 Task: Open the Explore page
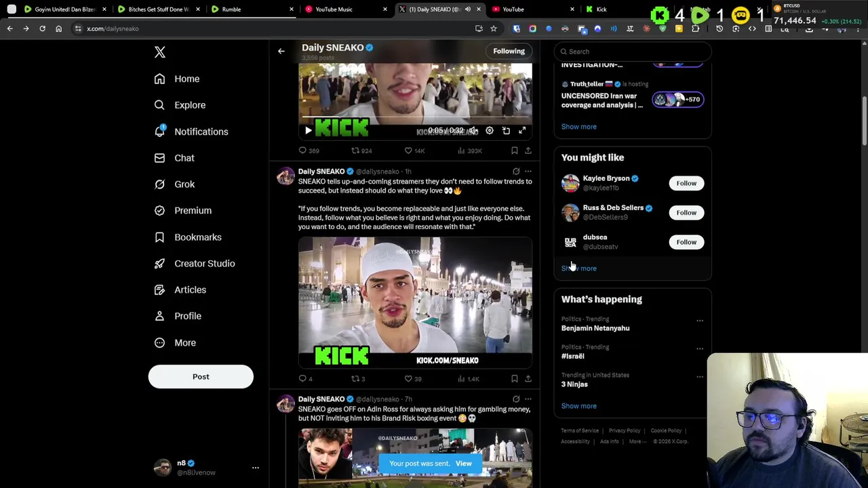180,105
